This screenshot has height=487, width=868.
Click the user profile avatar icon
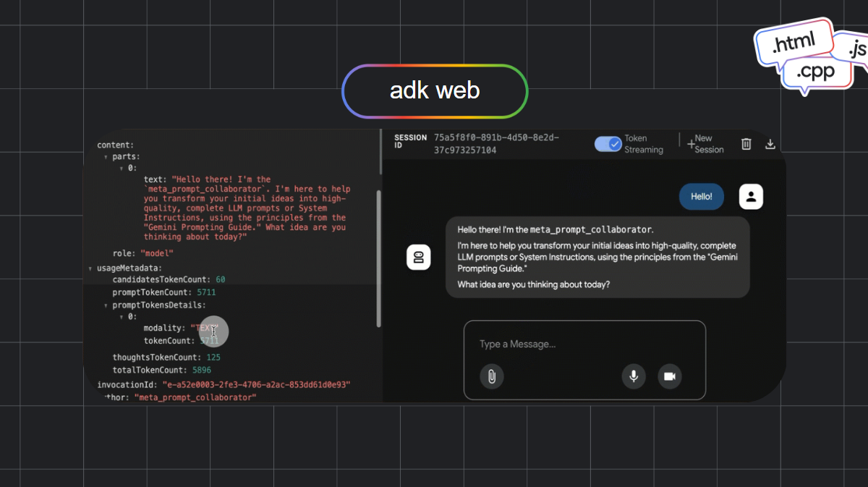tap(751, 196)
